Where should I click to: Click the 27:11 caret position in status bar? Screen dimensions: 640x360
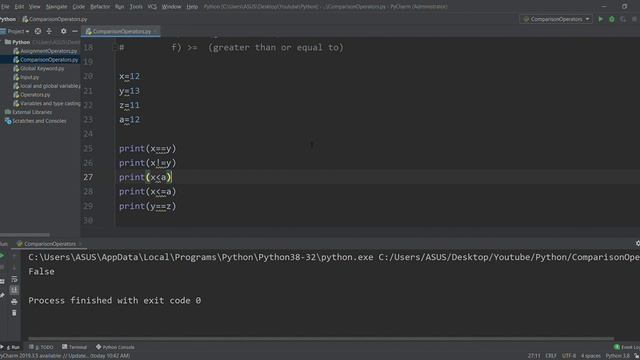click(x=534, y=356)
